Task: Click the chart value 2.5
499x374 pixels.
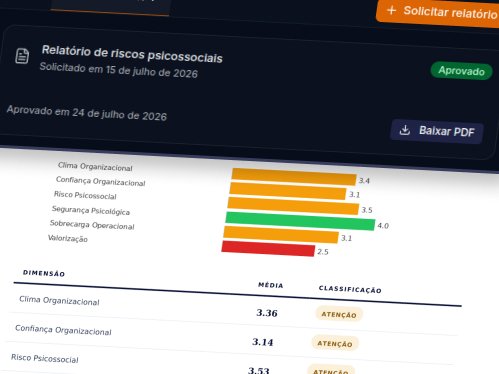Action: [x=323, y=252]
